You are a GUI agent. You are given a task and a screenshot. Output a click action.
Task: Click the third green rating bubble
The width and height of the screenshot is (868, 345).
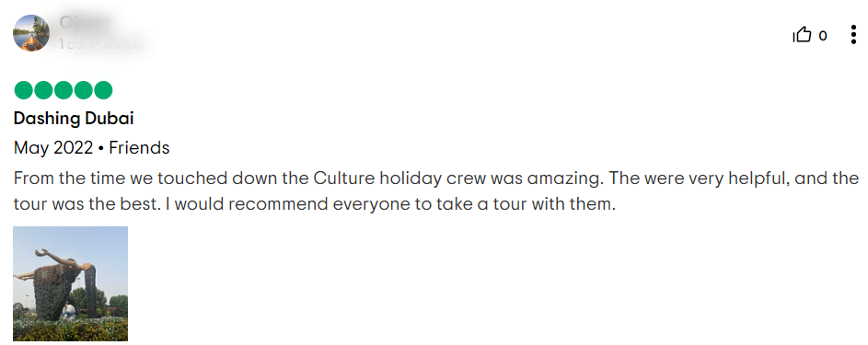click(x=64, y=90)
